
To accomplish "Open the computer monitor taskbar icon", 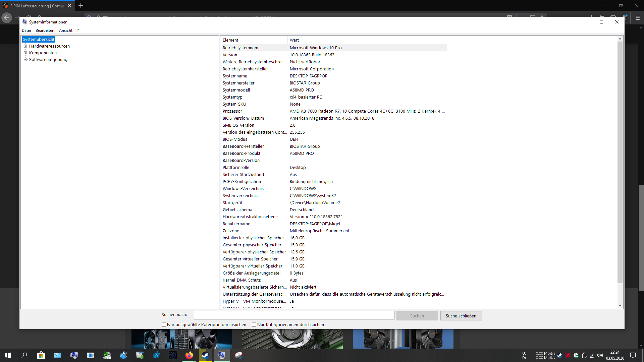I will pyautogui.click(x=74, y=355).
